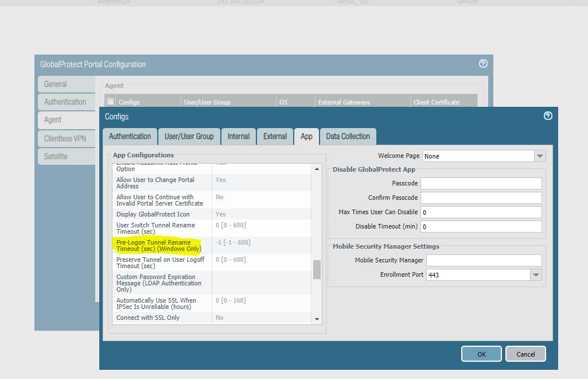Select the Internal tab

coord(238,137)
